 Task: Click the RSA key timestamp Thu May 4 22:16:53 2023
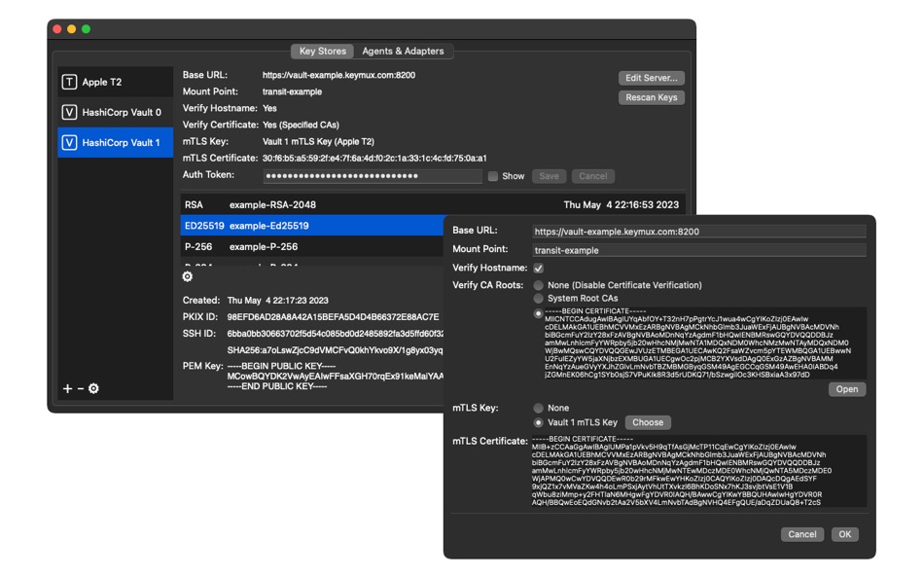click(x=622, y=204)
